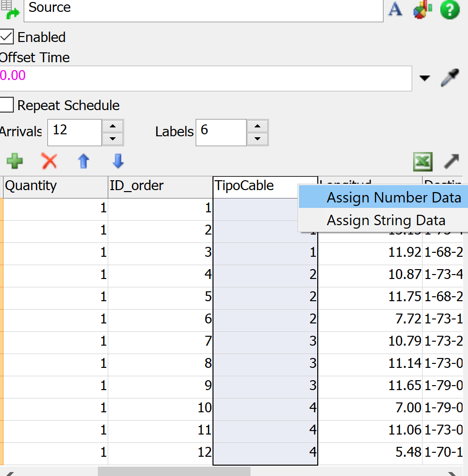The width and height of the screenshot is (468, 476).
Task: Click the blue move up arrow
Action: tap(84, 161)
